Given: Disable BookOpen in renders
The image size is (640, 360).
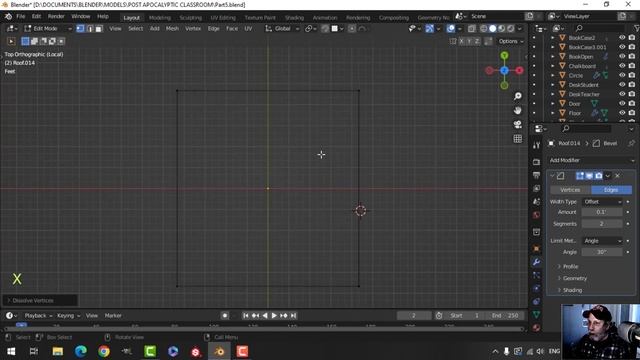Looking at the screenshot, I should coord(632,56).
